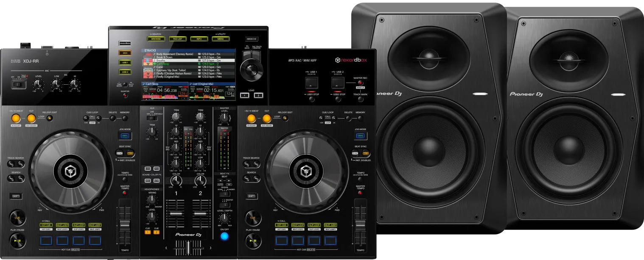Hit the left deck CUE button
Screen dimensions: 644x260
pos(17,218)
